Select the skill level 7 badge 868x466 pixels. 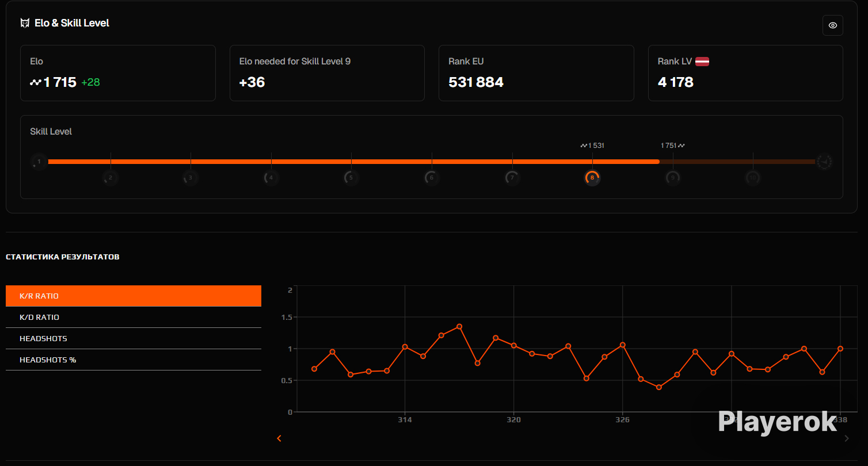[x=512, y=178]
